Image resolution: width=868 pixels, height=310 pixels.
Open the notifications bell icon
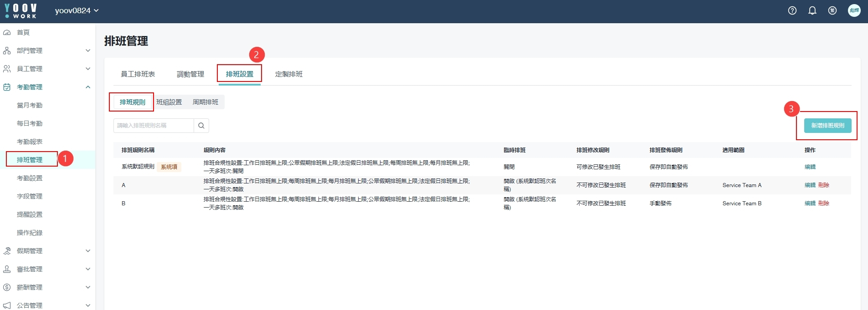(x=812, y=10)
